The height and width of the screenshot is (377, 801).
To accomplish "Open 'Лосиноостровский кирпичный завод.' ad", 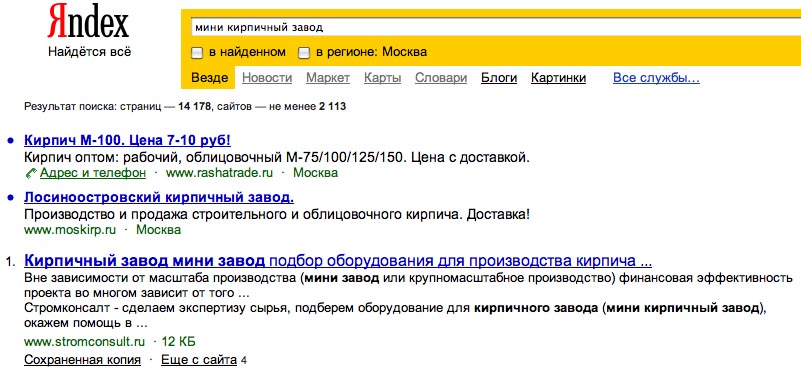I will tap(159, 197).
